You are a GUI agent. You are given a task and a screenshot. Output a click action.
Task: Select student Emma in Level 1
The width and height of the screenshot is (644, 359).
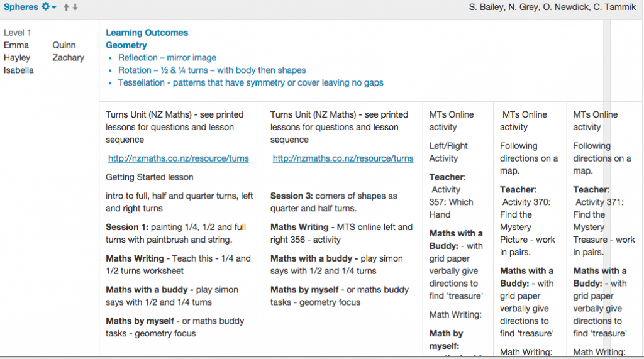[x=16, y=45]
